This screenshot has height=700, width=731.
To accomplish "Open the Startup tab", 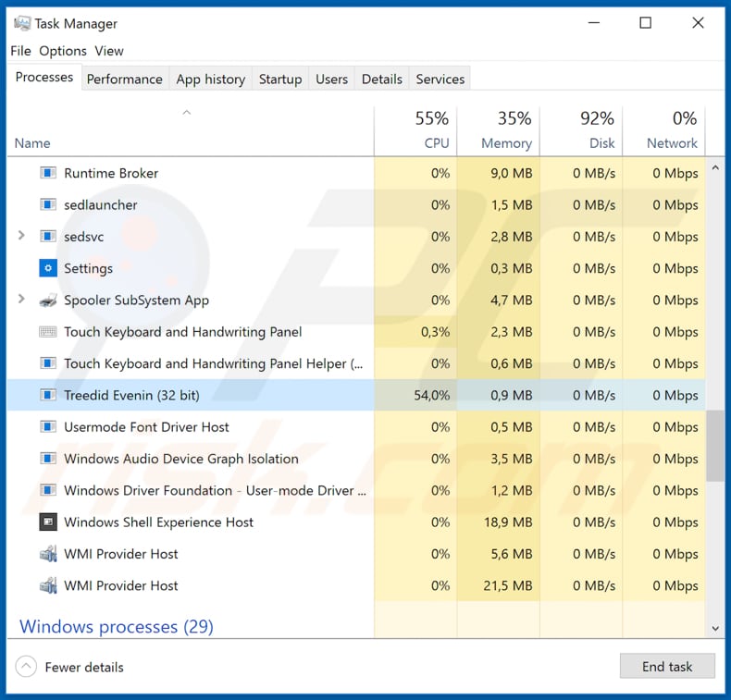I will (x=280, y=80).
